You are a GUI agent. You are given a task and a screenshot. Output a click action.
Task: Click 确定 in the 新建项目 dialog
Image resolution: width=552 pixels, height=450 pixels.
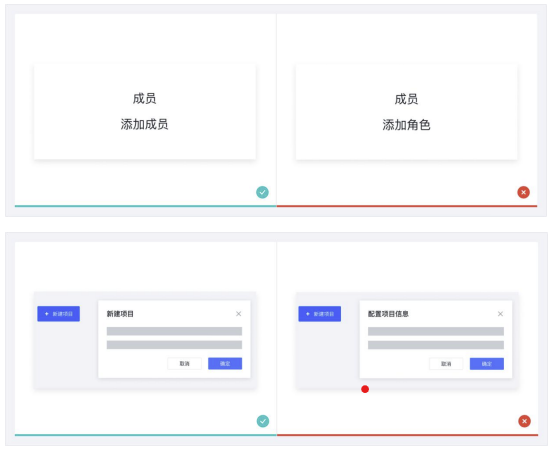coord(225,364)
